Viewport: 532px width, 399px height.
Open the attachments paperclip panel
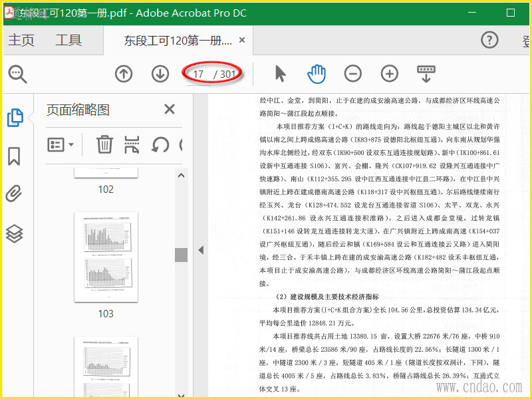[14, 194]
